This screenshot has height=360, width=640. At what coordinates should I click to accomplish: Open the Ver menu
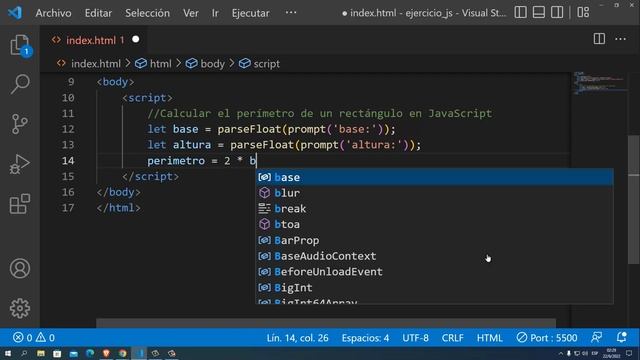point(191,13)
